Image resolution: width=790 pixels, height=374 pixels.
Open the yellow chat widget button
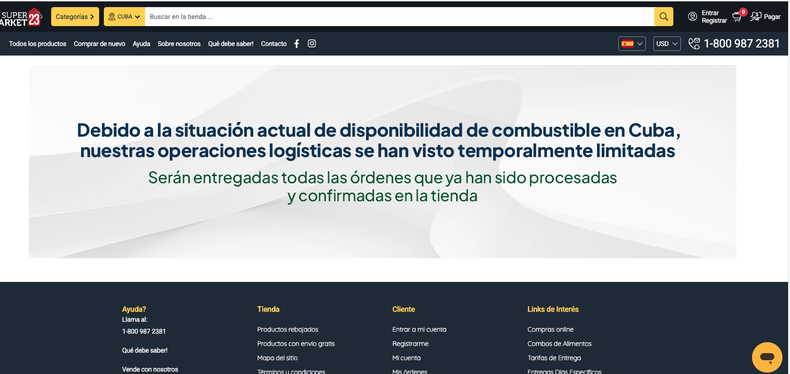767,357
